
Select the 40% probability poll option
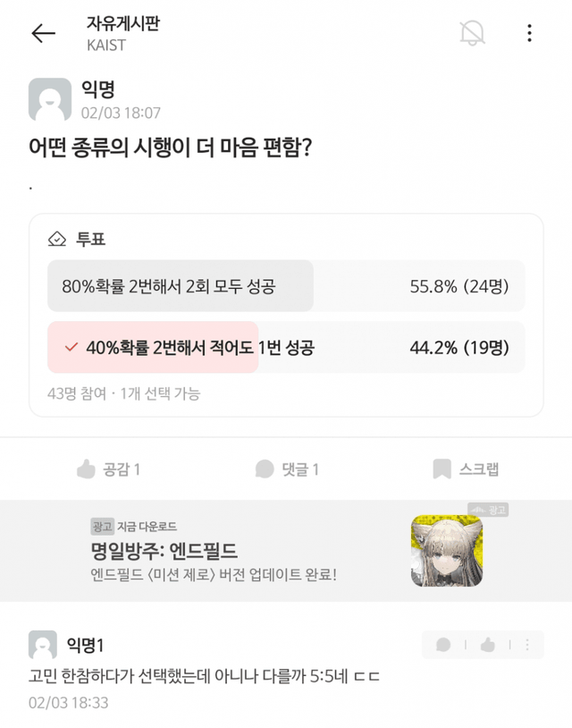286,347
